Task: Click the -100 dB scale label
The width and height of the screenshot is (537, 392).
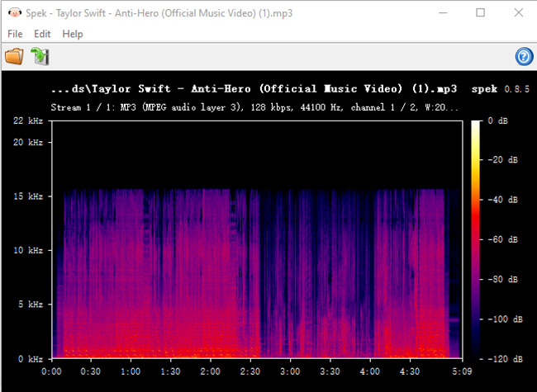Action: coord(505,319)
